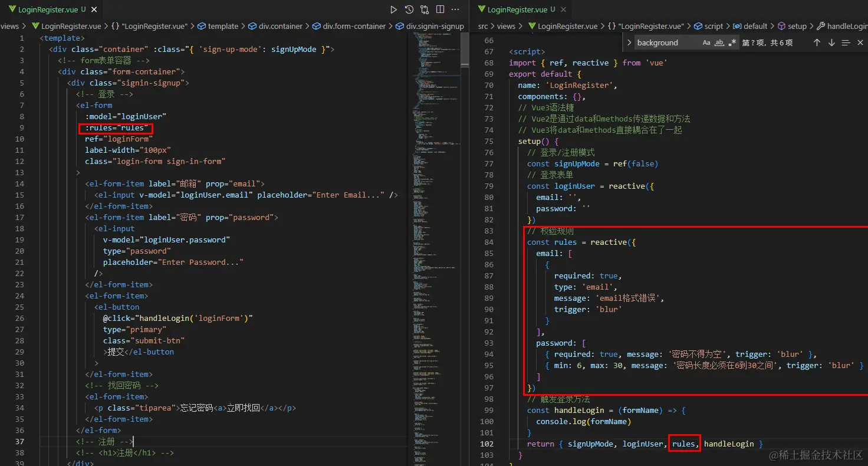Open 'views' breadcrumb in the right editor
Image resolution: width=868 pixels, height=466 pixels.
pos(506,26)
